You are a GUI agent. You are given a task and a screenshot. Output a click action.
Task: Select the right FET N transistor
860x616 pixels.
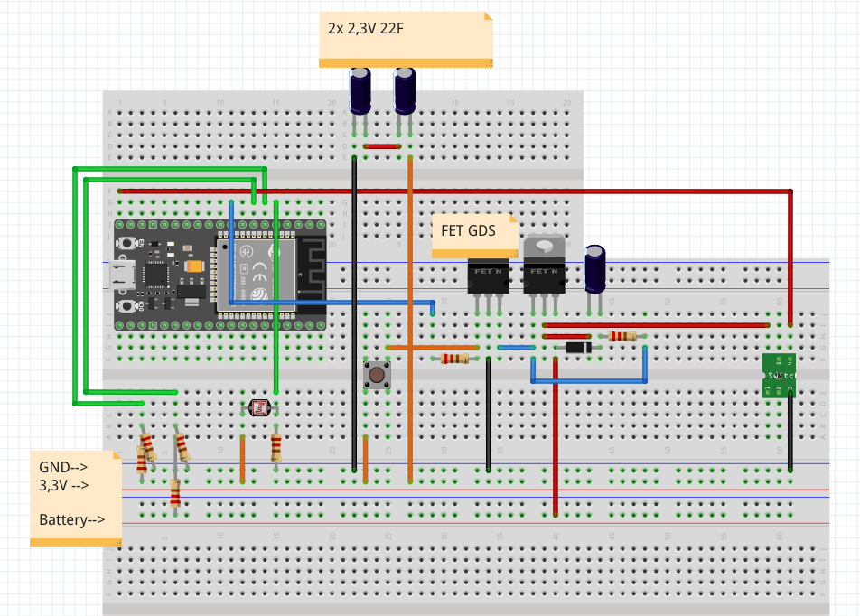click(x=542, y=271)
